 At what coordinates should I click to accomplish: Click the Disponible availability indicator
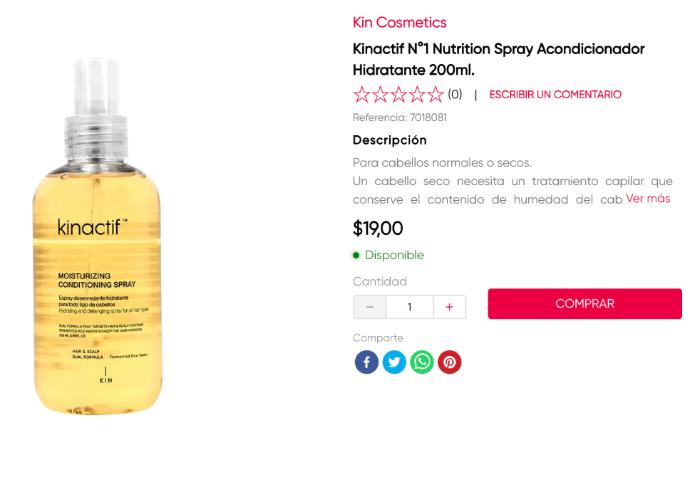[388, 255]
